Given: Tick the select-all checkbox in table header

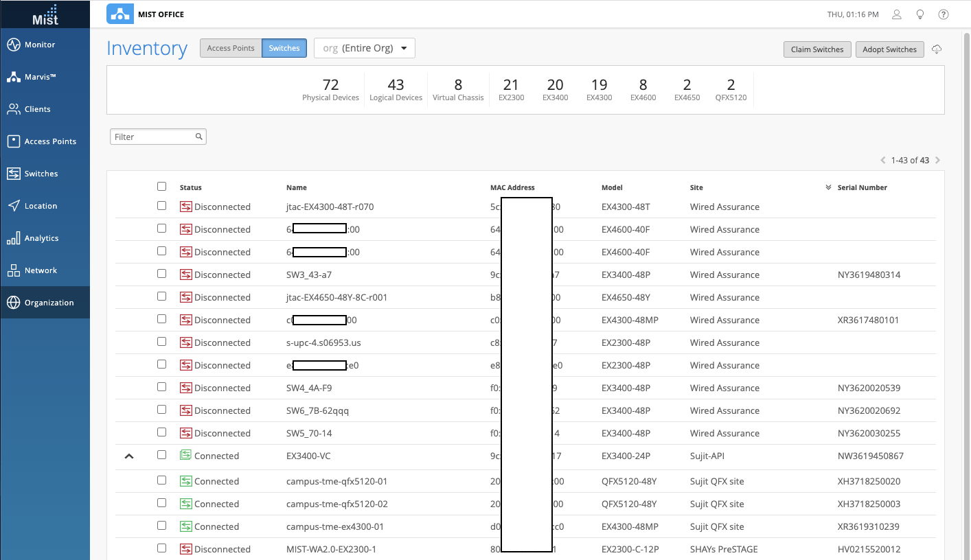Looking at the screenshot, I should (x=161, y=187).
